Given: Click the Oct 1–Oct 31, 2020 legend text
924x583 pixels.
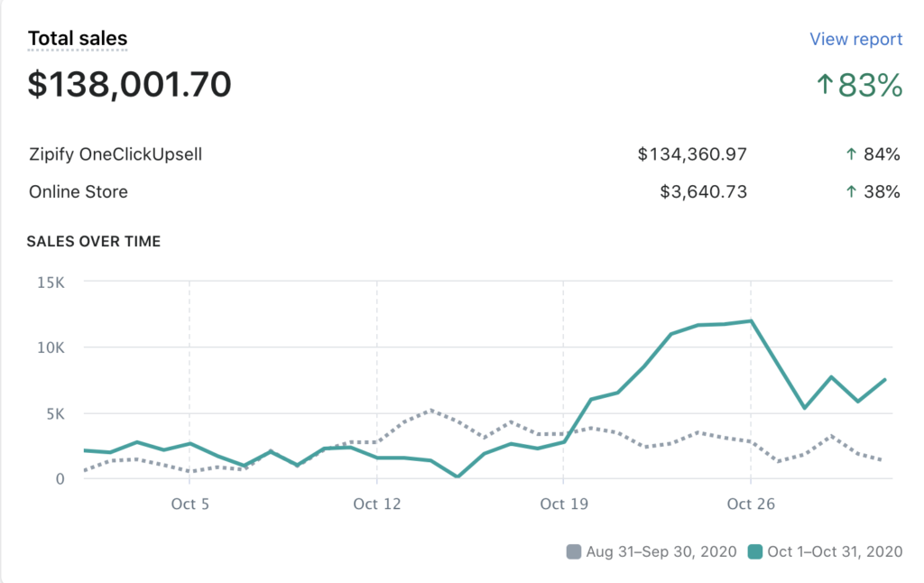Looking at the screenshot, I should point(835,551).
